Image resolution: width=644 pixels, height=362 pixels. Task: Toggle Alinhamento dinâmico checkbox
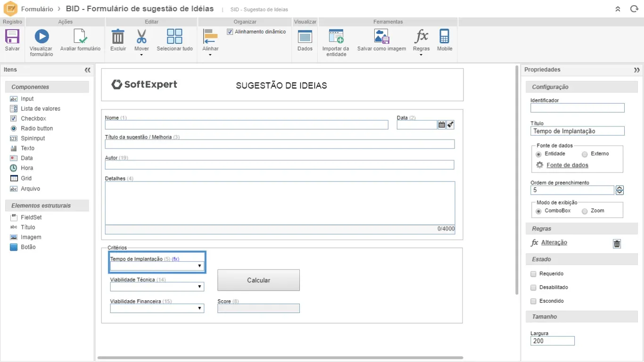230,32
